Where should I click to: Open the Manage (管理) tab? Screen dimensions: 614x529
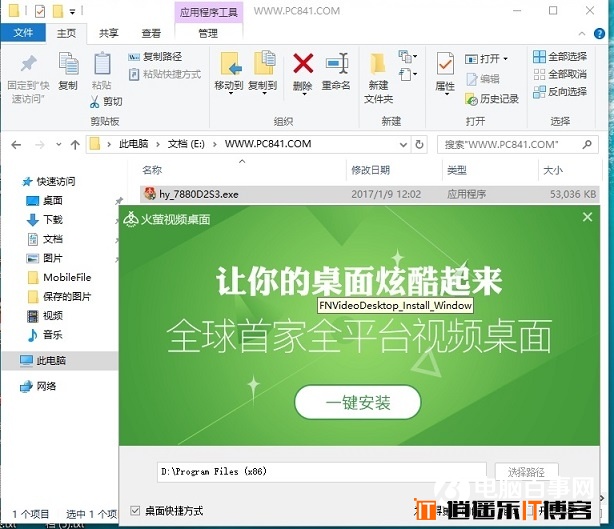point(208,33)
